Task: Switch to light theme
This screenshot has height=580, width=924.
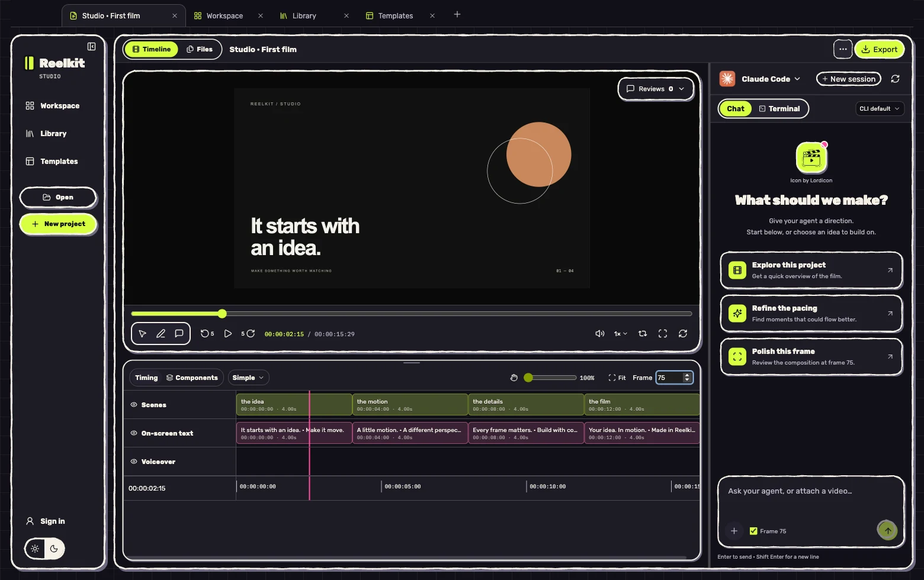Action: pos(36,549)
